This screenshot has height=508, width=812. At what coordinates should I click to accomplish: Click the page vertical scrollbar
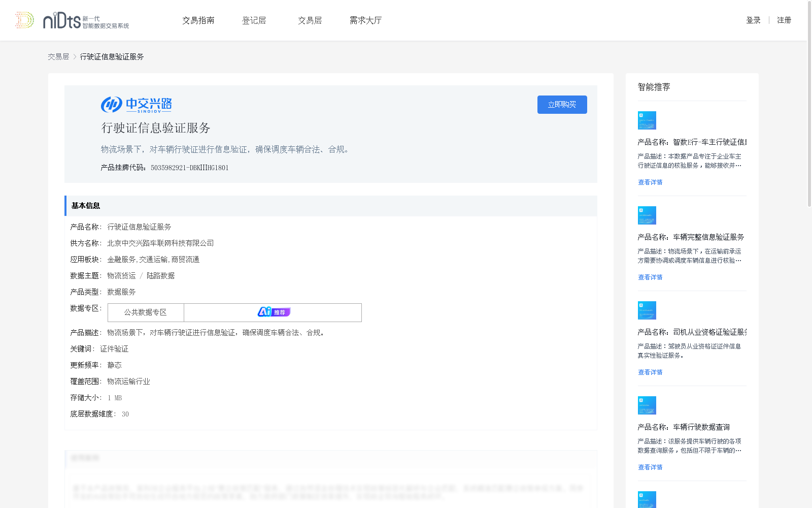click(x=809, y=104)
